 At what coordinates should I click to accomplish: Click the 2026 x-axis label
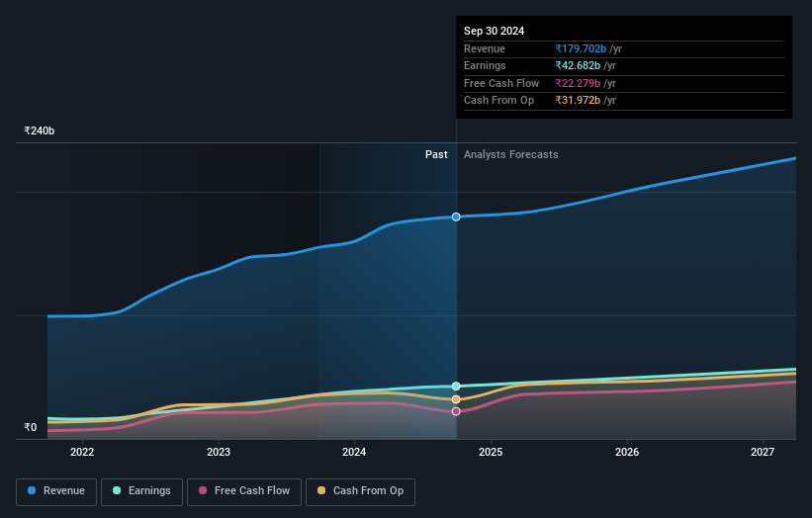(x=627, y=453)
